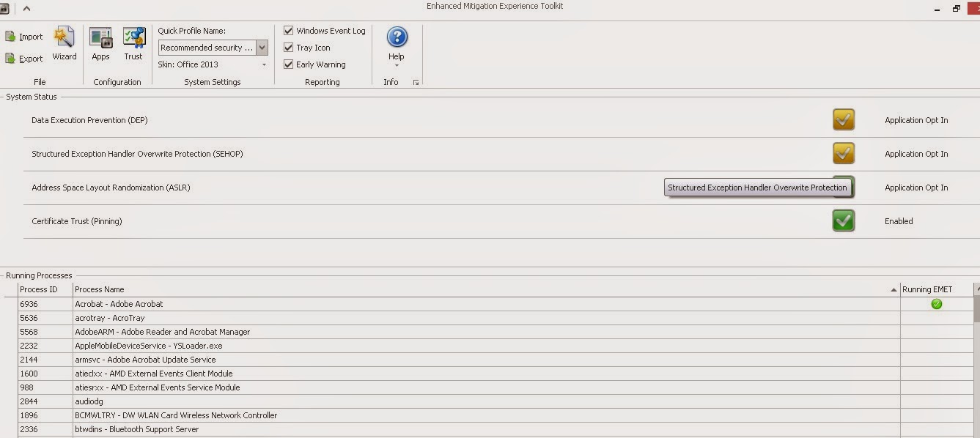Image resolution: width=980 pixels, height=438 pixels.
Task: Click the SEHOP status check icon
Action: [844, 154]
